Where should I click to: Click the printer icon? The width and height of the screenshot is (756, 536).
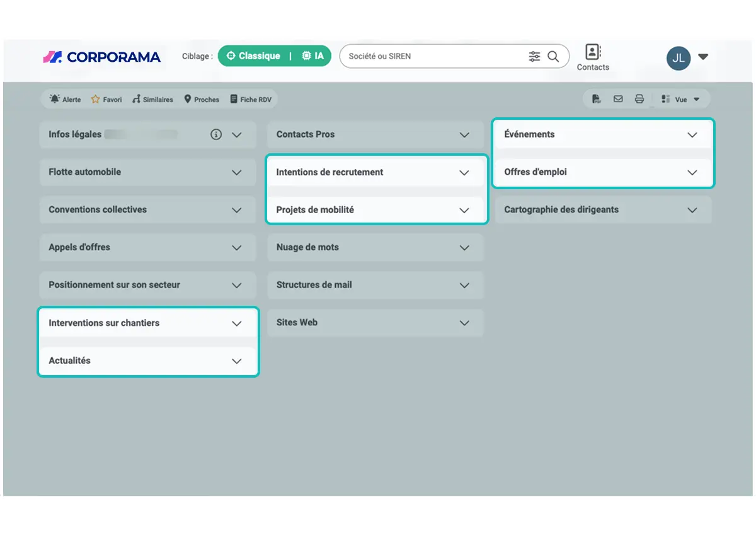click(639, 99)
